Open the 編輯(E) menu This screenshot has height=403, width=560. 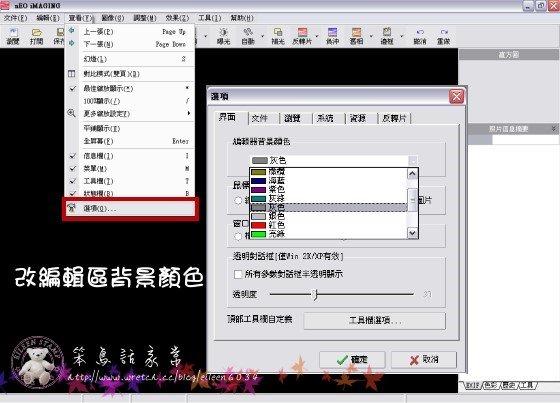[x=48, y=18]
